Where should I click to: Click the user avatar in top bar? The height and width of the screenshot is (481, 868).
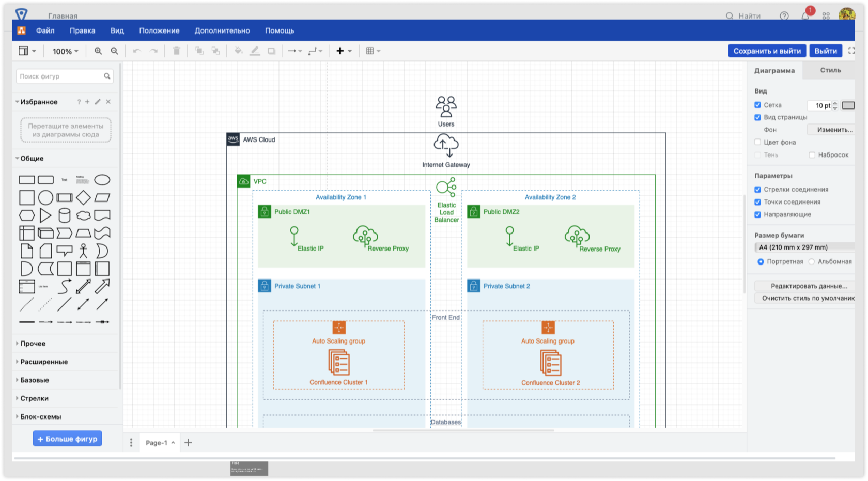[x=847, y=14]
